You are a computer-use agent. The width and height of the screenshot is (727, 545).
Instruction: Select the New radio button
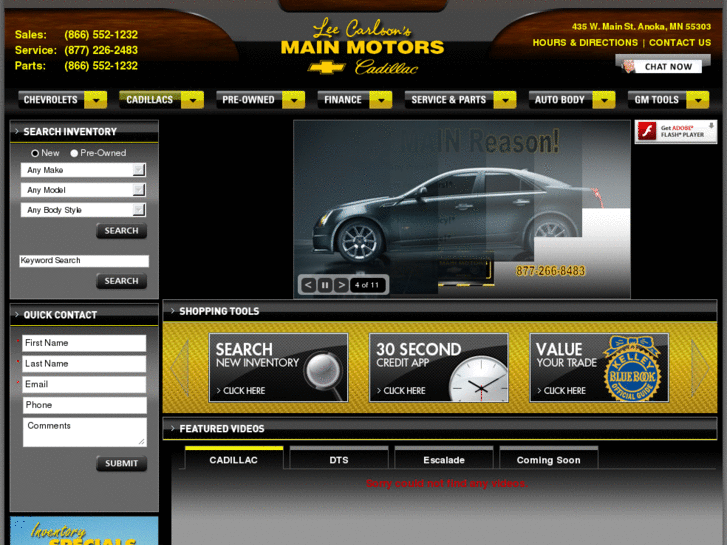click(35, 153)
